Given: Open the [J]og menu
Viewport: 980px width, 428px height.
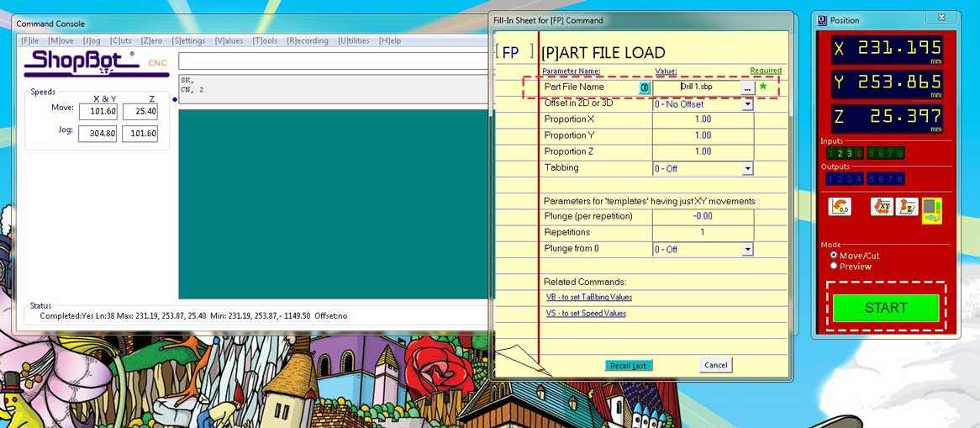Looking at the screenshot, I should tap(92, 40).
